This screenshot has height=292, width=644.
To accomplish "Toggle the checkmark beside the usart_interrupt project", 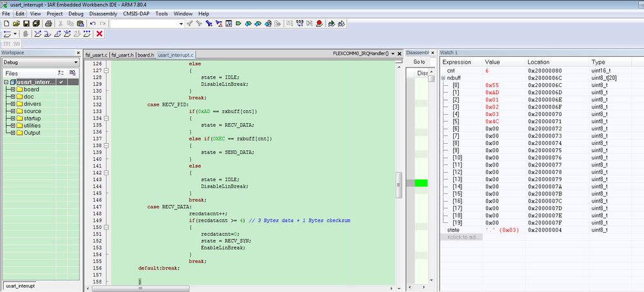I will [x=61, y=83].
